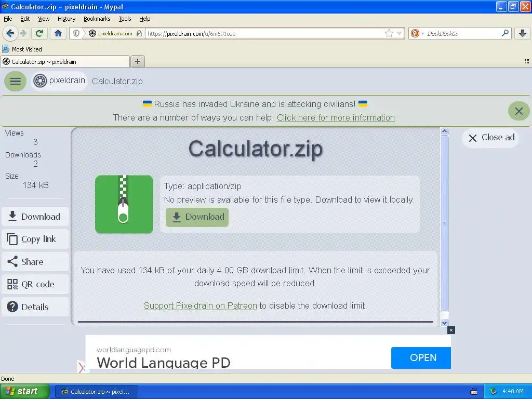Open the File menu
Viewport: 532px width, 399px height.
pos(8,19)
